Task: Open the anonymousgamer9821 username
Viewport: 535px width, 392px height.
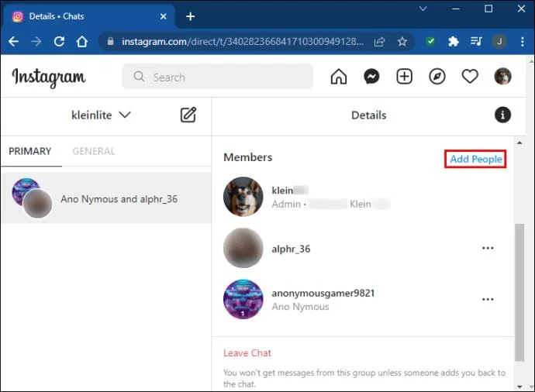Action: (x=323, y=293)
